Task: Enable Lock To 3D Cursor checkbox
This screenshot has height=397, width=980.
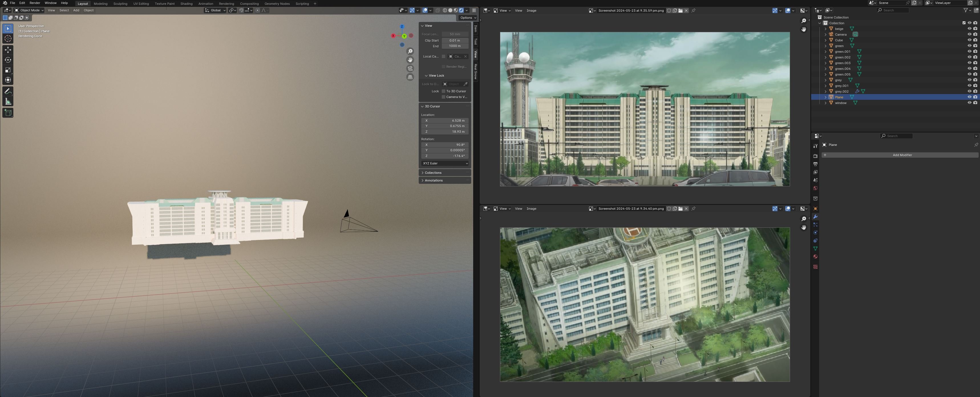Action: [444, 91]
